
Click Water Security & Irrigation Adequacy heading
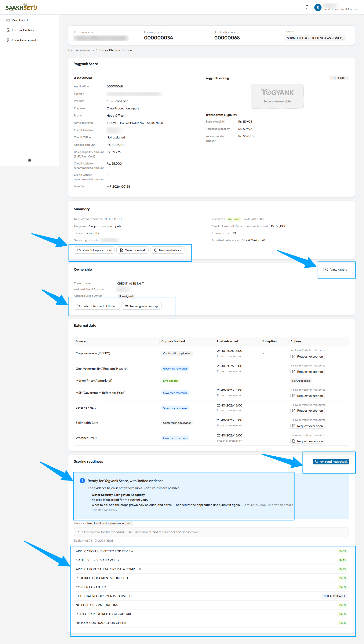[x=118, y=495]
